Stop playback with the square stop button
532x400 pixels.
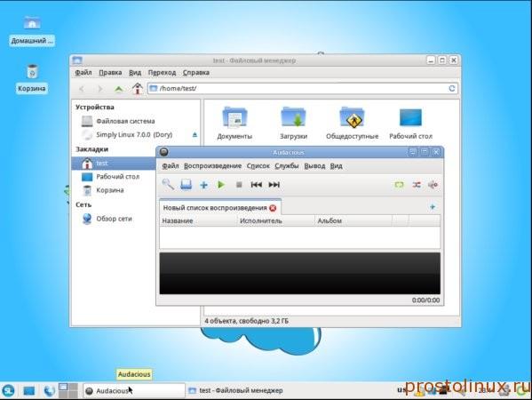[239, 184]
